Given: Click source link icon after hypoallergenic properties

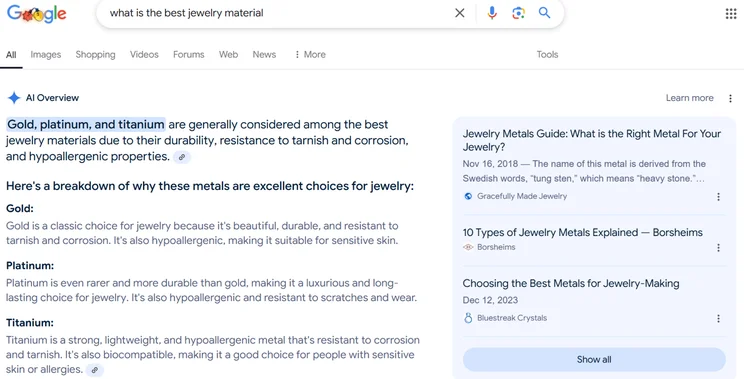Looking at the screenshot, I should pyautogui.click(x=182, y=157).
